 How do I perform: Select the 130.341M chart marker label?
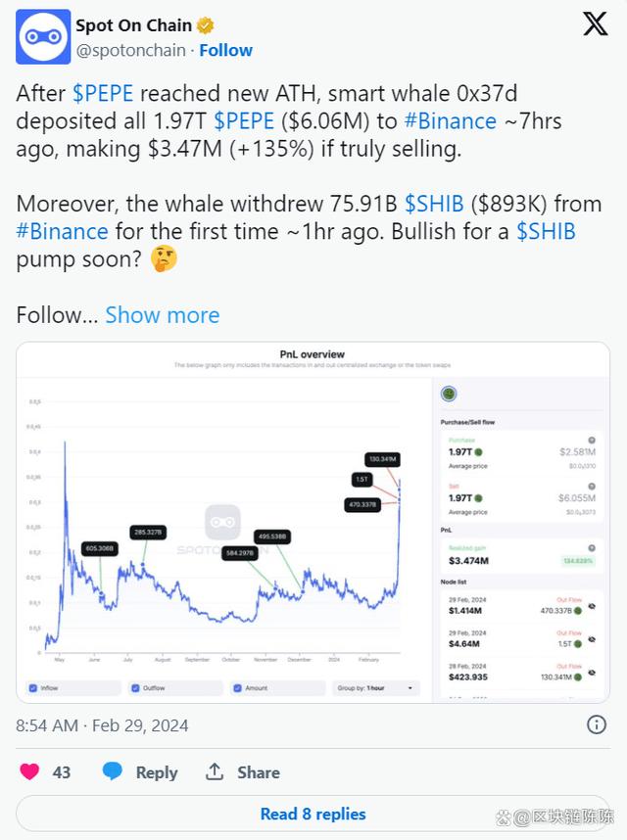coord(383,459)
